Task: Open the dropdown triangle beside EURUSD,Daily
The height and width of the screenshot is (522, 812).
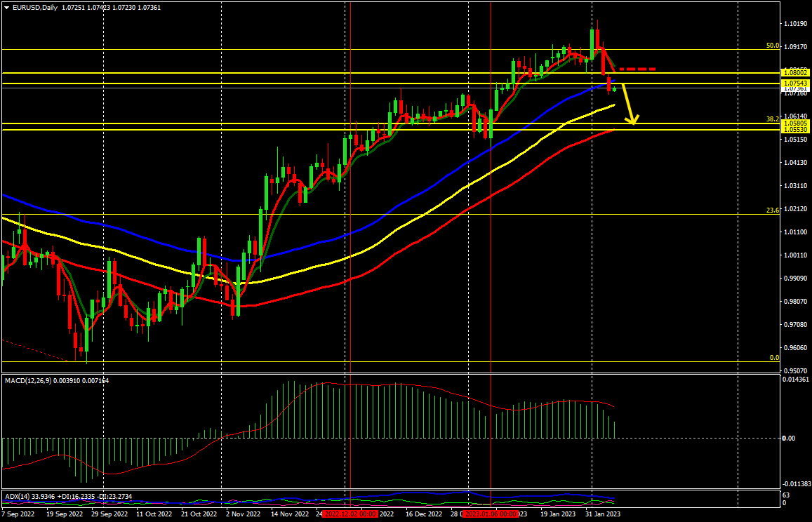Action: (6, 6)
